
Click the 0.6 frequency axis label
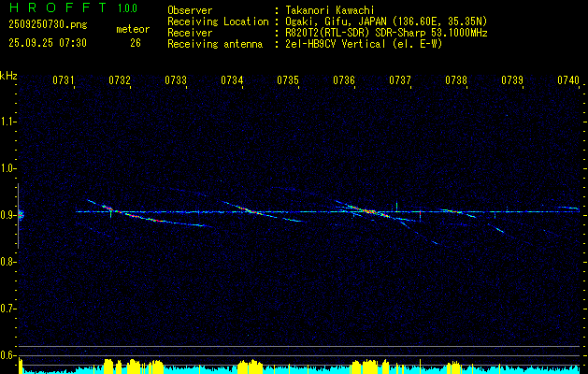[x=7, y=355]
